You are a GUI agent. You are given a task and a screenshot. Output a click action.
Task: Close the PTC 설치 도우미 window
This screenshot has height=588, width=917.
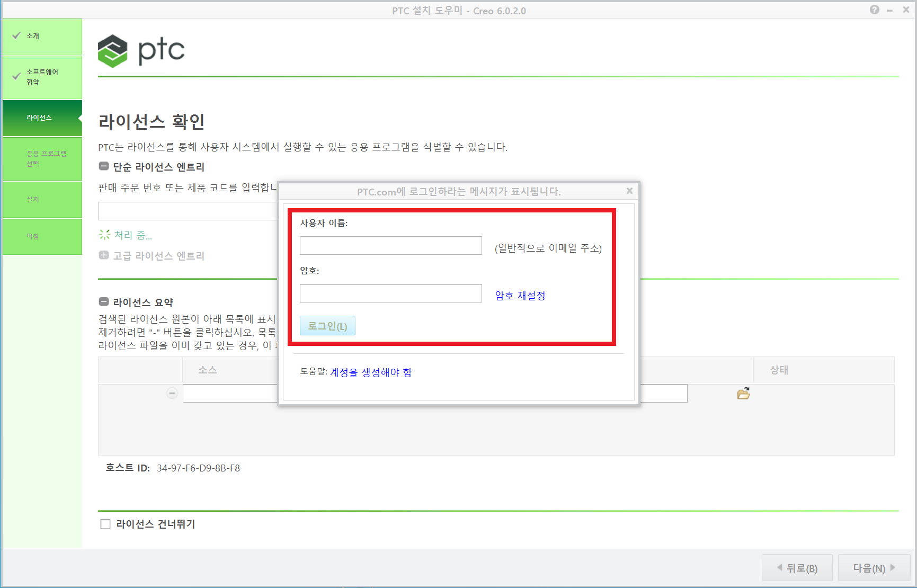(x=906, y=10)
